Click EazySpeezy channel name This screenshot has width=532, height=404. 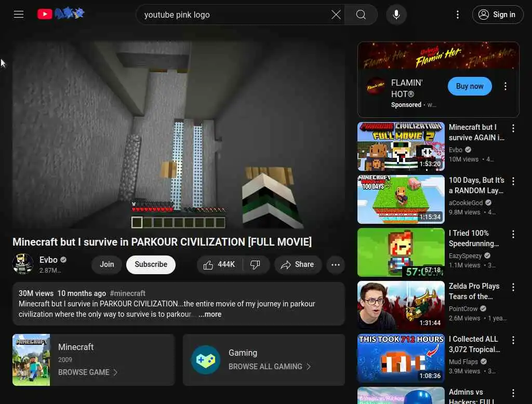point(465,256)
